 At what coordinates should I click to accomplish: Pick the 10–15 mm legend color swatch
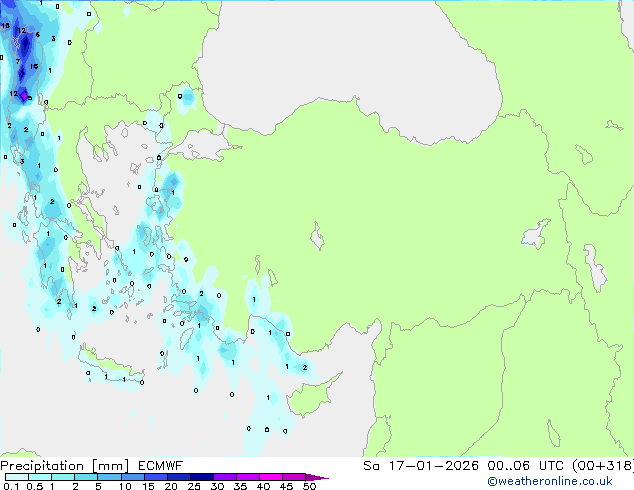pyautogui.click(x=132, y=477)
